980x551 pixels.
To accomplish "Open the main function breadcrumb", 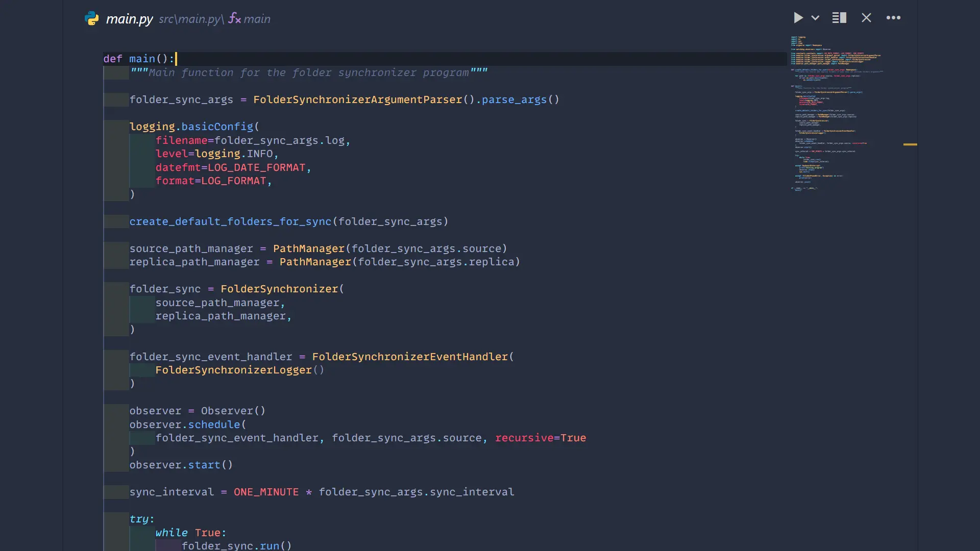I will (x=257, y=19).
